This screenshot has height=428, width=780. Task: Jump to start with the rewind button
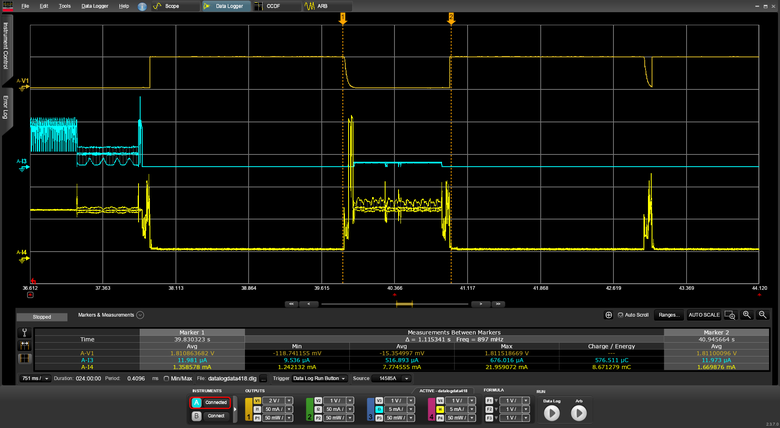292,304
